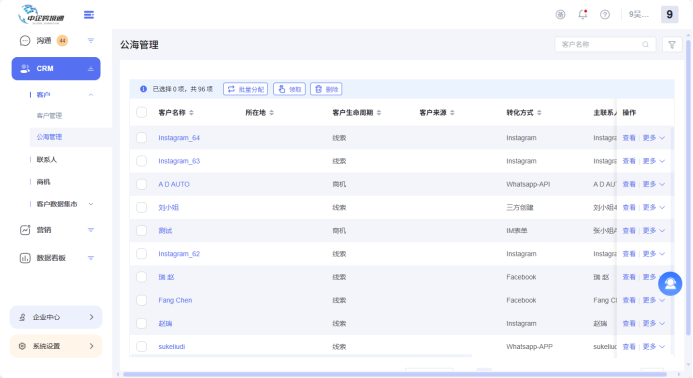Click the 领取 button
Screen dimensions: 693x378
click(x=289, y=89)
